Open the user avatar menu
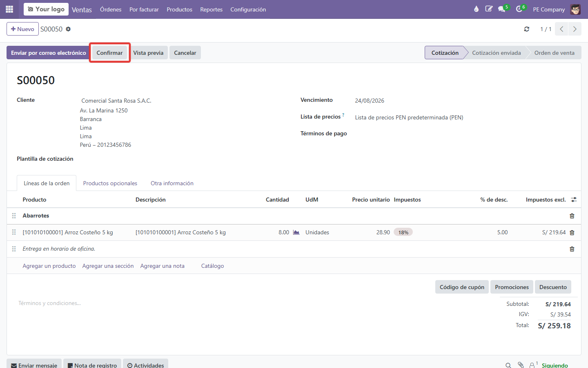 point(575,9)
